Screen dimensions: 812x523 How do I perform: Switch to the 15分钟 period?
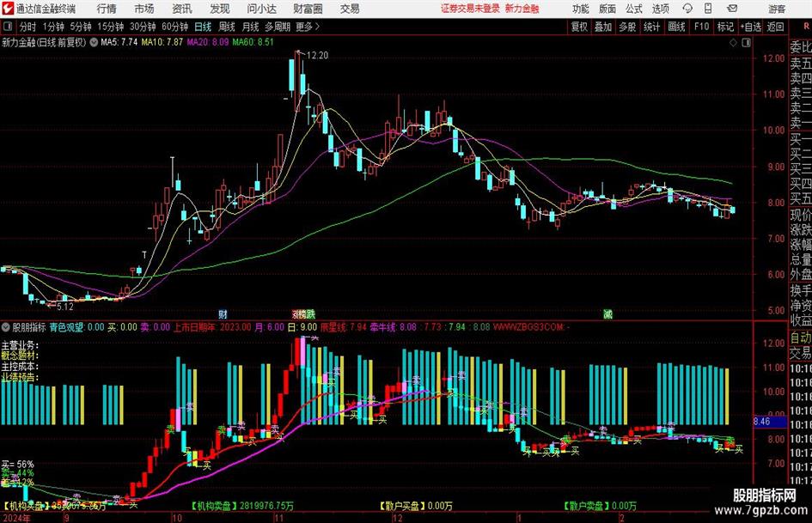[110, 27]
